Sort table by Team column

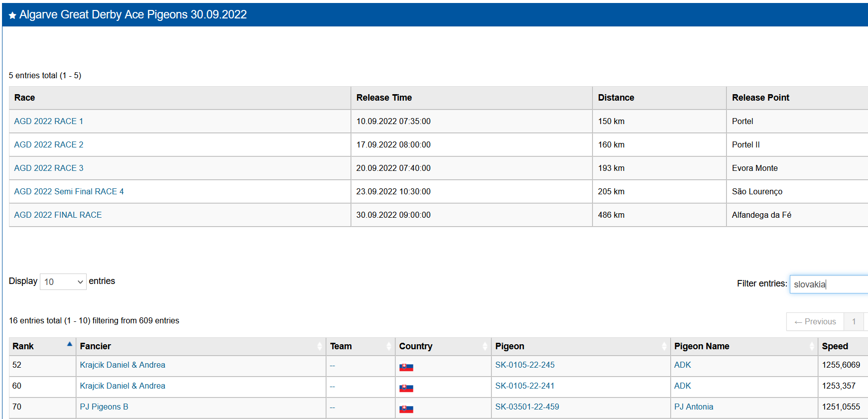361,346
